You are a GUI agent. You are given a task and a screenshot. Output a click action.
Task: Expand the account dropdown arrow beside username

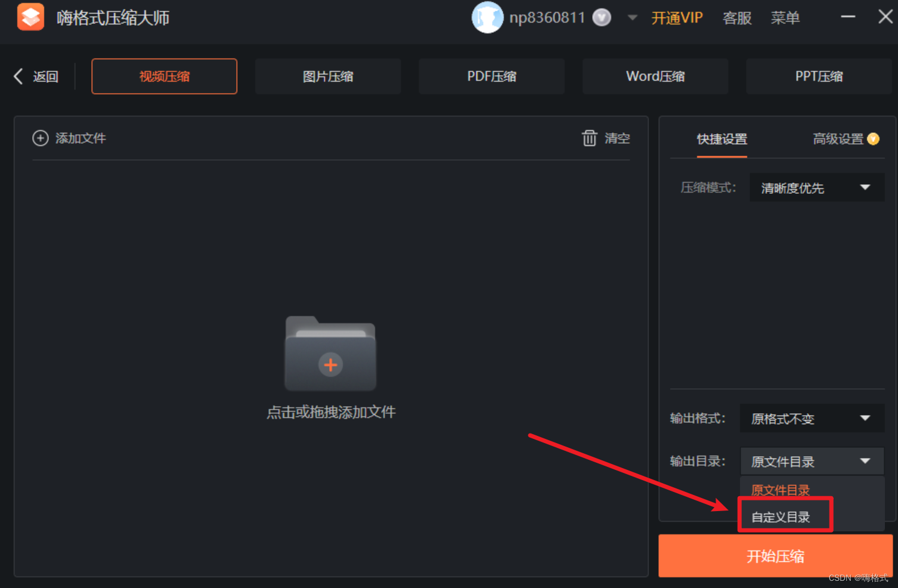click(x=632, y=18)
